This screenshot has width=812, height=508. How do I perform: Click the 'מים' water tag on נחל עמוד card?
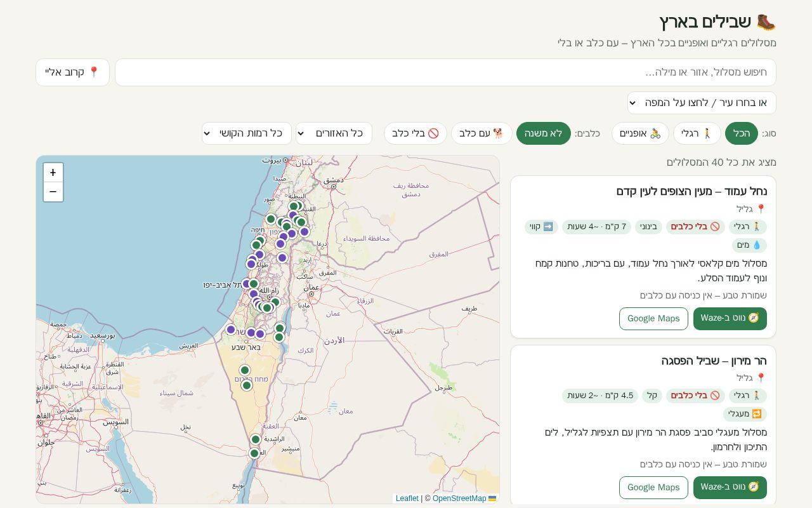tap(749, 245)
